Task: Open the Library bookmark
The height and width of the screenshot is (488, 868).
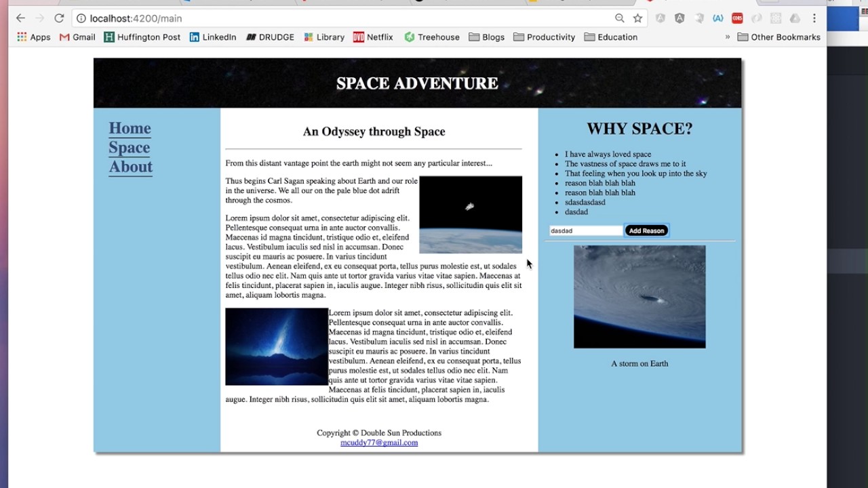Action: click(x=324, y=37)
